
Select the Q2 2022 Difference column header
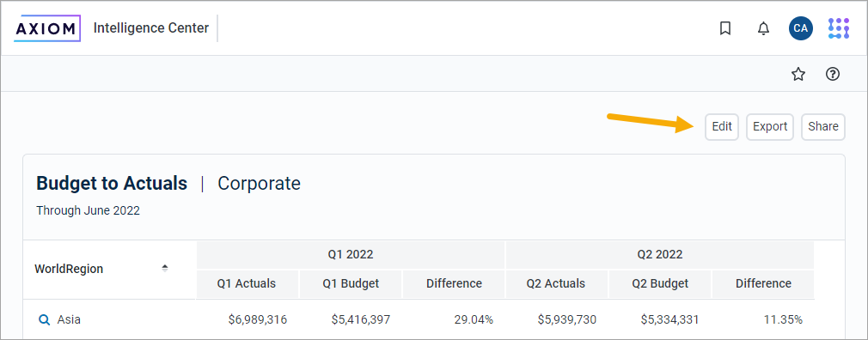763,284
